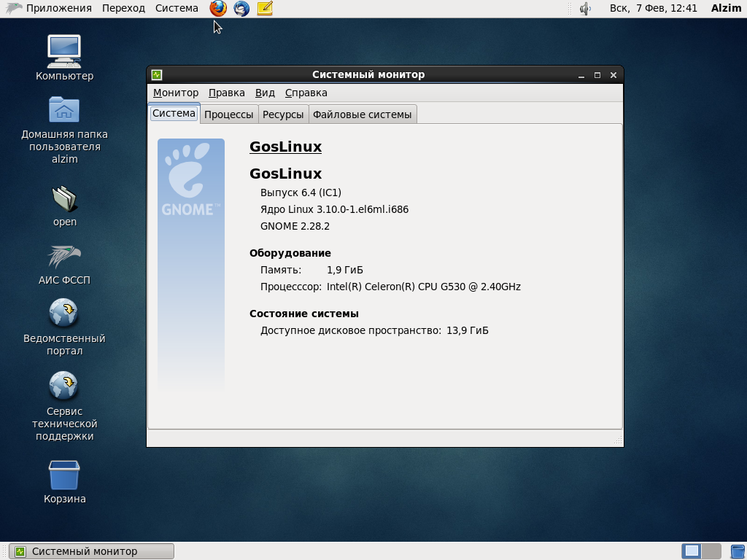Click the show desktop button in bottom panel

[x=4, y=551]
